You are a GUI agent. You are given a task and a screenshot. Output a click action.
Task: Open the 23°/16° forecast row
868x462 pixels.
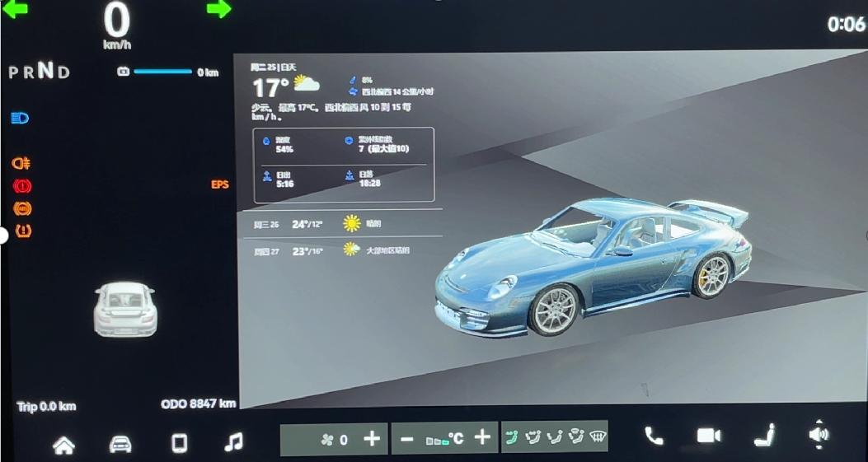(x=338, y=250)
